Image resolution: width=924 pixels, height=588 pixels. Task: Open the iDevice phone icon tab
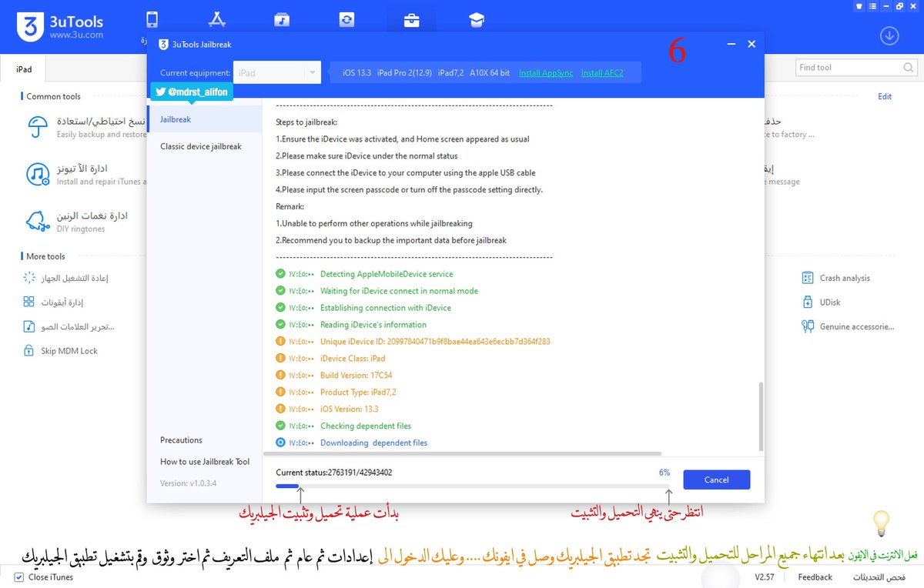click(x=152, y=20)
